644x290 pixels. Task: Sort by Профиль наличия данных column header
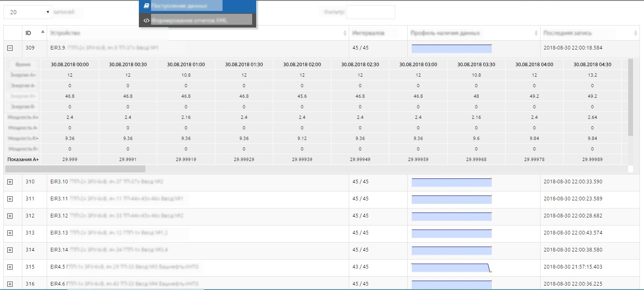coord(473,33)
